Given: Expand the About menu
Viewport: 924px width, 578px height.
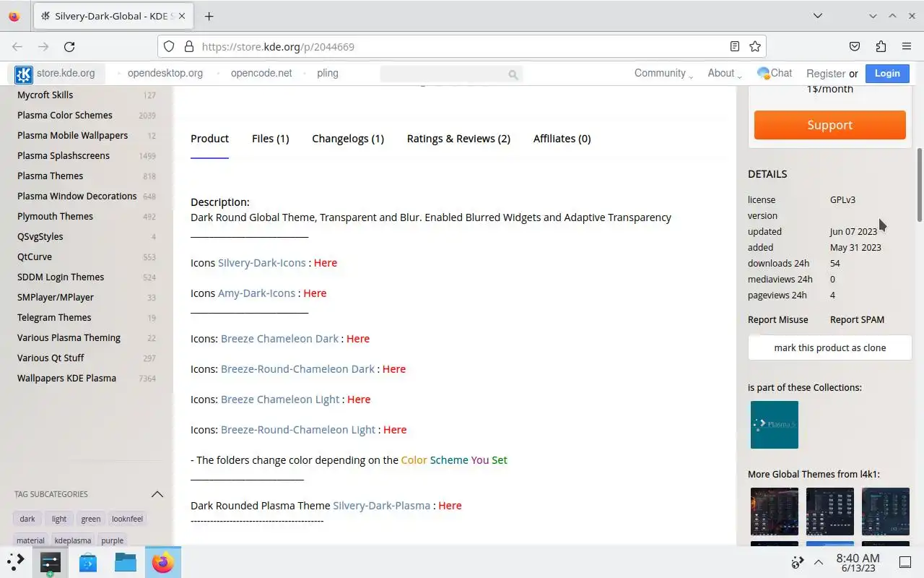Looking at the screenshot, I should click(x=725, y=73).
